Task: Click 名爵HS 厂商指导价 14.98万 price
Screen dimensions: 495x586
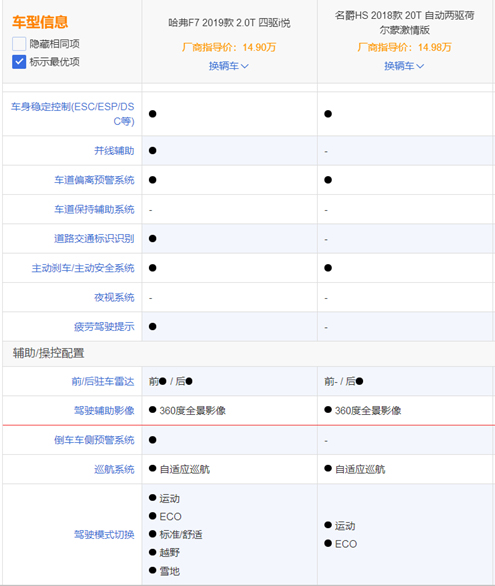Action: [x=405, y=47]
